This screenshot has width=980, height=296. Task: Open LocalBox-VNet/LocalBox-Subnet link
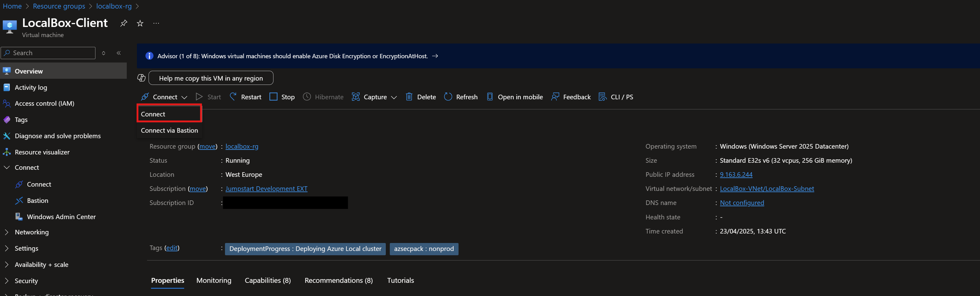(x=767, y=189)
